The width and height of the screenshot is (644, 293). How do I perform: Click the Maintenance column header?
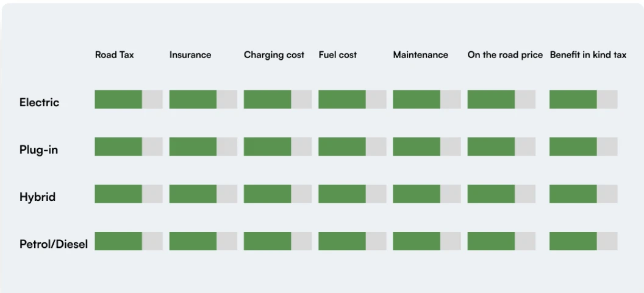tap(420, 55)
